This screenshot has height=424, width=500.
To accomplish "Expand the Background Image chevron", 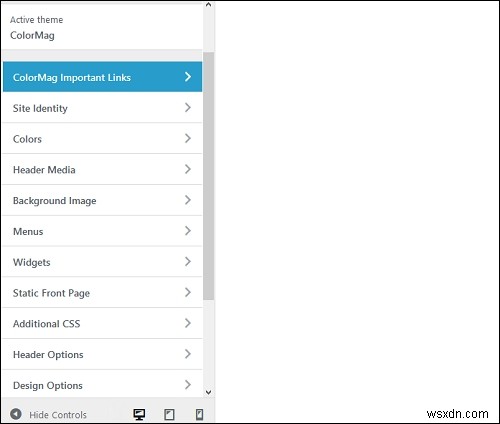I will coord(188,200).
